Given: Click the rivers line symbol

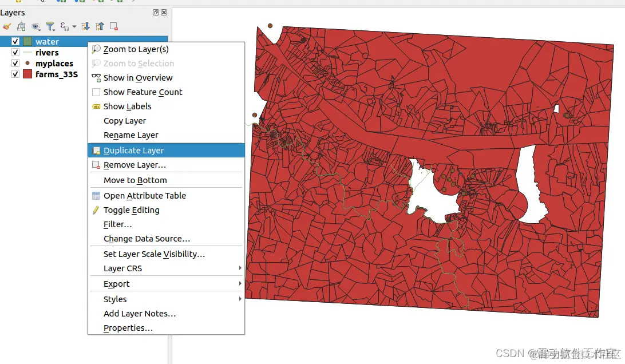Looking at the screenshot, I should point(27,52).
